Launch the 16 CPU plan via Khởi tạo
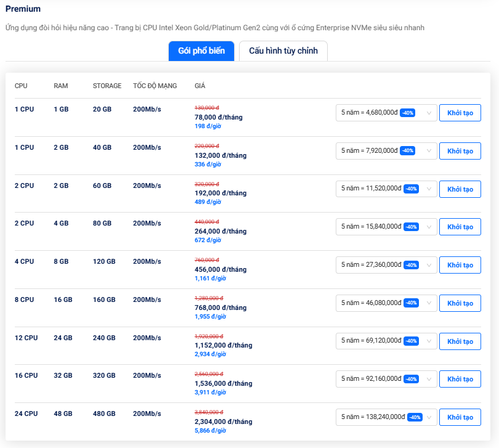The image size is (499, 448). [460, 379]
